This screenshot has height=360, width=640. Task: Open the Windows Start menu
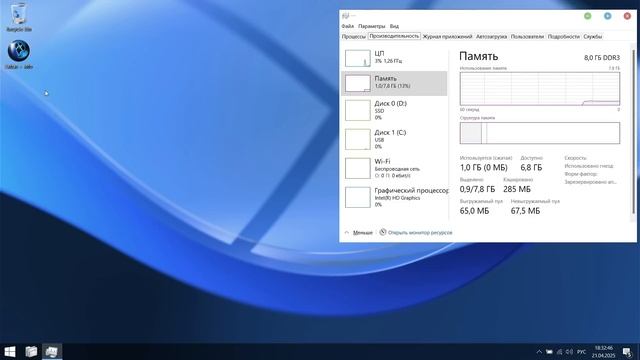click(10, 351)
